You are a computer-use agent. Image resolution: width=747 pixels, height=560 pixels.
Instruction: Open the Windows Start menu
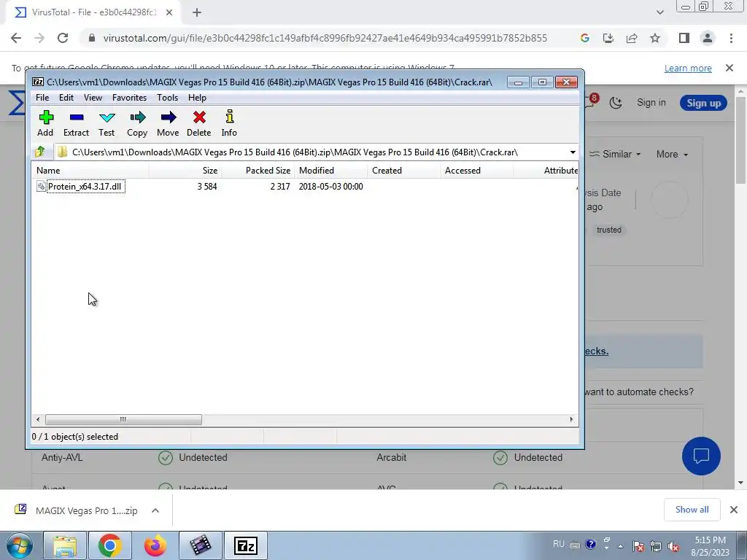20,545
